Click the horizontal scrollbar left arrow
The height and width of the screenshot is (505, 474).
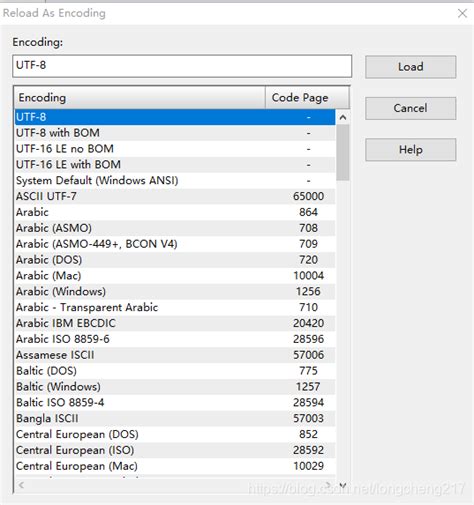[x=21, y=485]
